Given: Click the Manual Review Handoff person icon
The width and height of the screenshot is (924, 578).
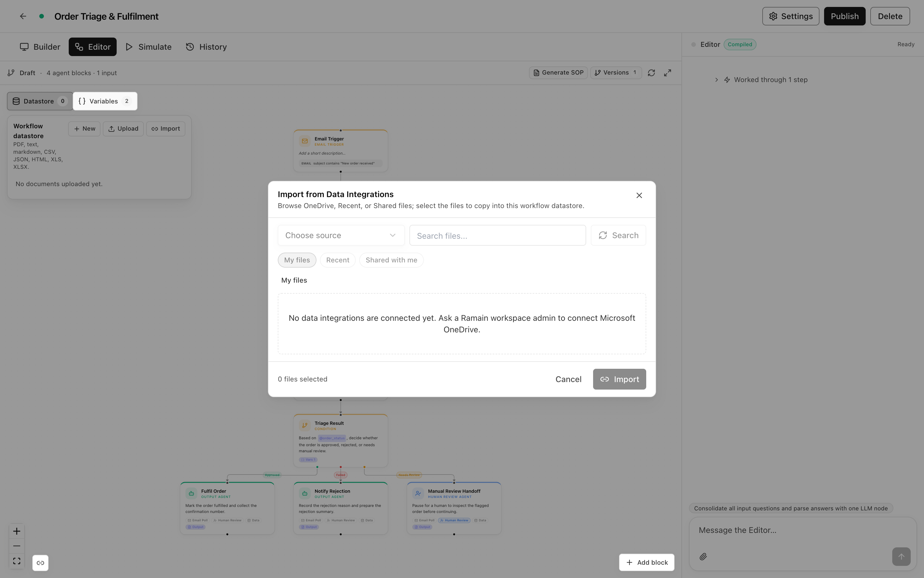Looking at the screenshot, I should [418, 493].
